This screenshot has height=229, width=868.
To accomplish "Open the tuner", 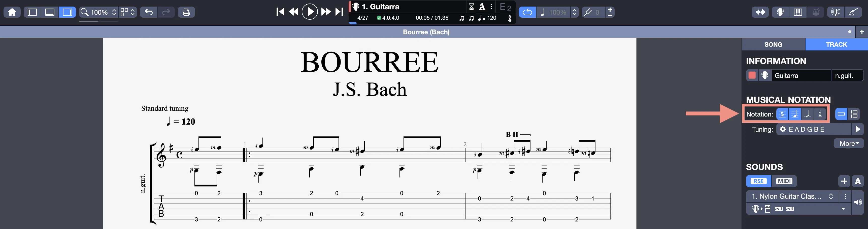I will (836, 12).
